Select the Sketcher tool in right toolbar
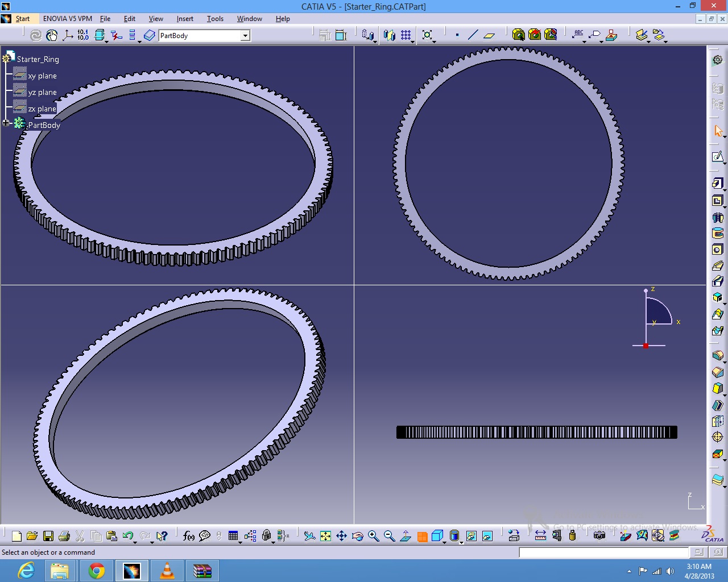This screenshot has width=728, height=582. [718, 156]
